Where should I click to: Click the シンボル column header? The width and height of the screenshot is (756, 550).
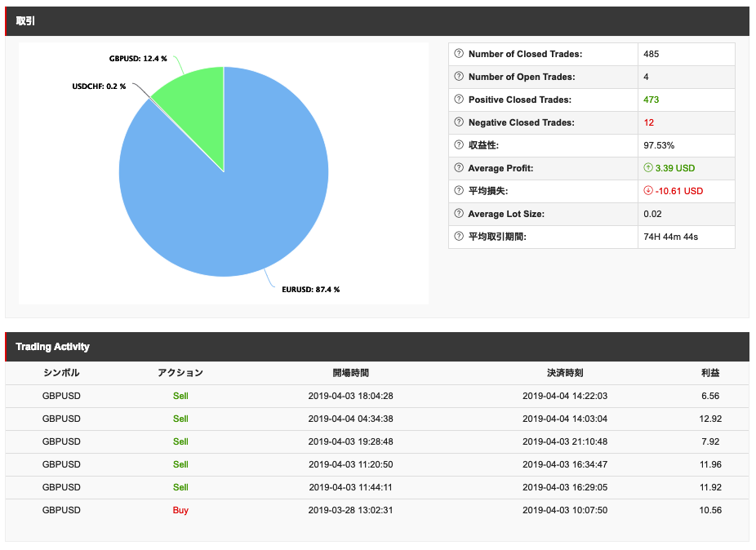[61, 373]
